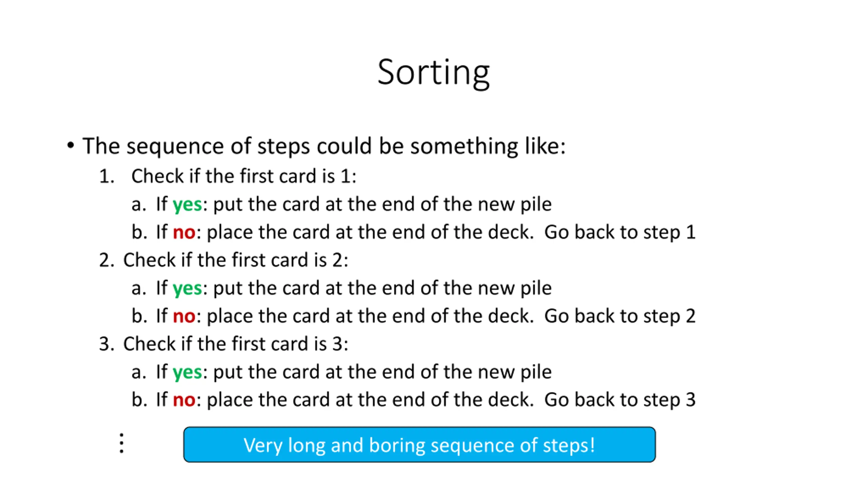Click 'Check if the first card is 1:'
The width and height of the screenshot is (868, 488).
coord(244,176)
